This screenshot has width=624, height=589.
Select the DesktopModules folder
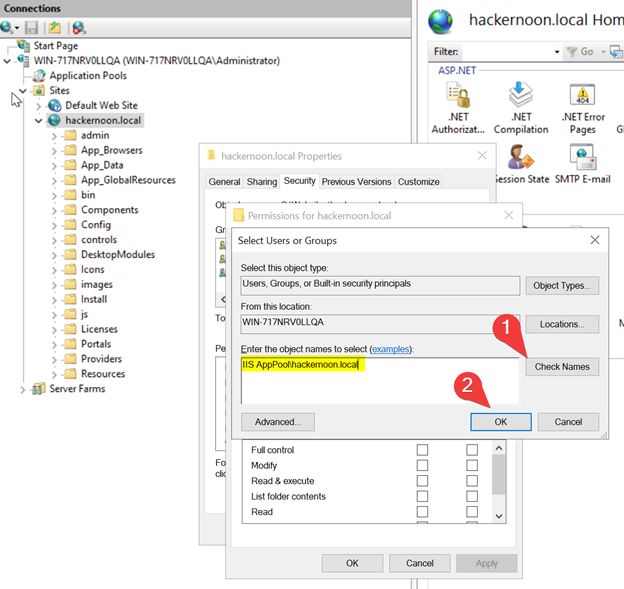click(x=118, y=254)
